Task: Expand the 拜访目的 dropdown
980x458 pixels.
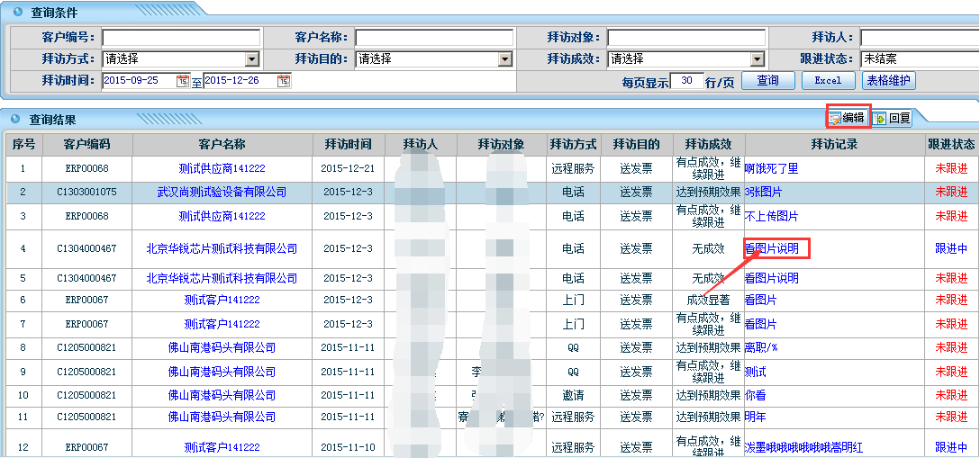Action: pyautogui.click(x=505, y=59)
